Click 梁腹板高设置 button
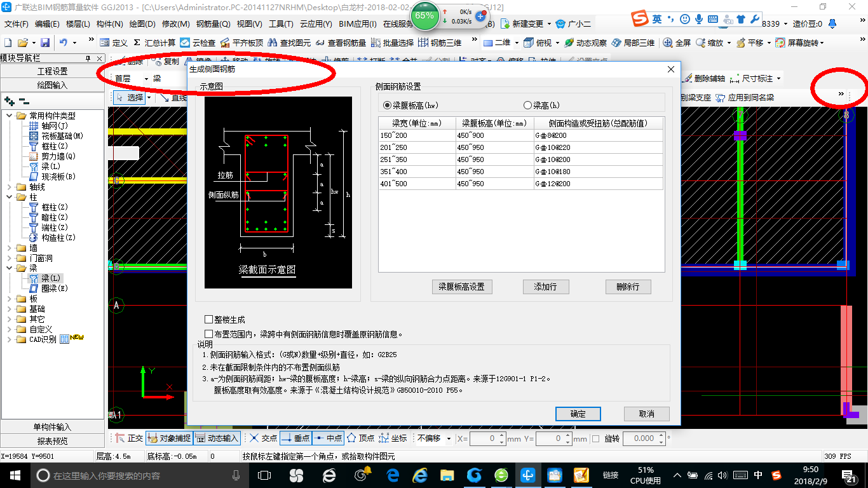This screenshot has width=868, height=488. pos(462,287)
